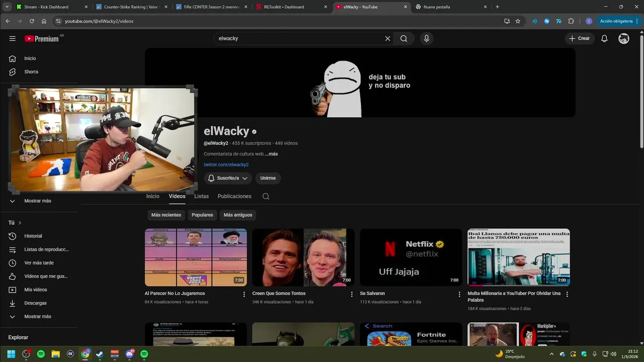The image size is (644, 362).
Task: Open Voicemeeter from the taskbar
Action: coord(115,354)
